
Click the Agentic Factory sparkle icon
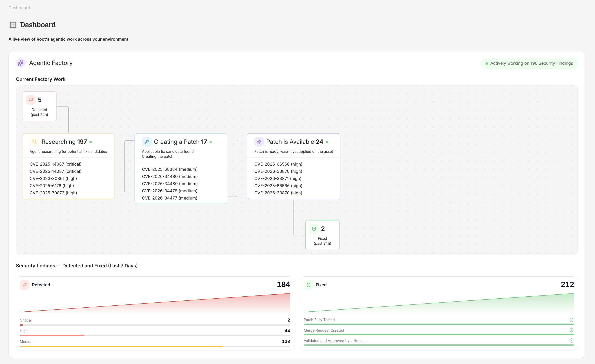click(21, 63)
